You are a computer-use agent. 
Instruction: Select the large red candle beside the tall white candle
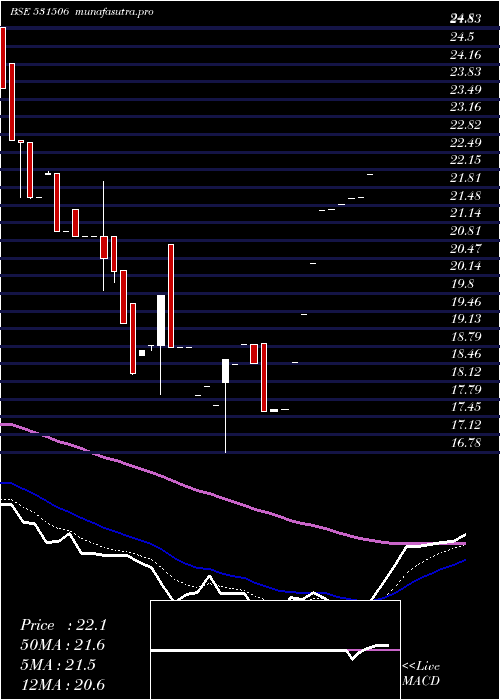click(x=171, y=295)
